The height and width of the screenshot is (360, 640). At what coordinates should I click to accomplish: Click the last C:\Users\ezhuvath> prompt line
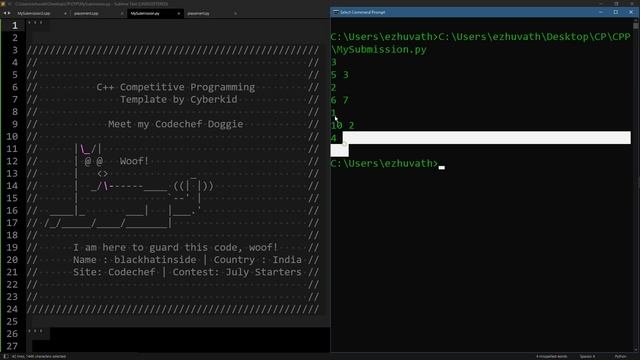point(384,163)
